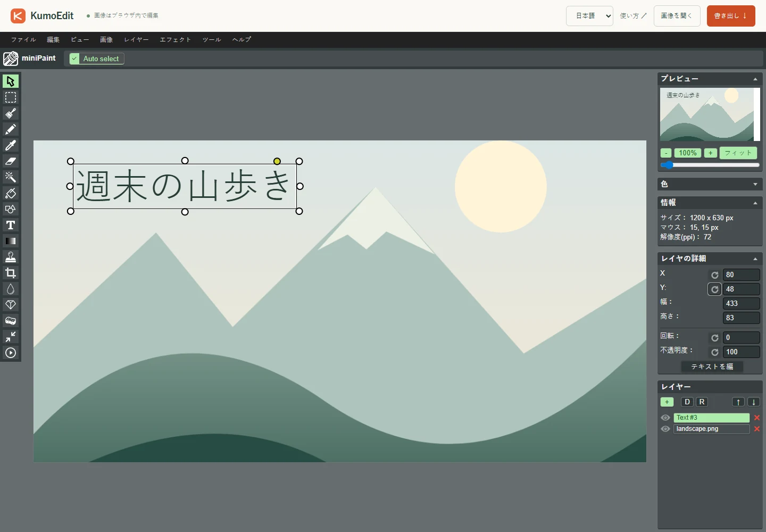The height and width of the screenshot is (532, 766).
Task: Reset the X position value
Action: 715,275
